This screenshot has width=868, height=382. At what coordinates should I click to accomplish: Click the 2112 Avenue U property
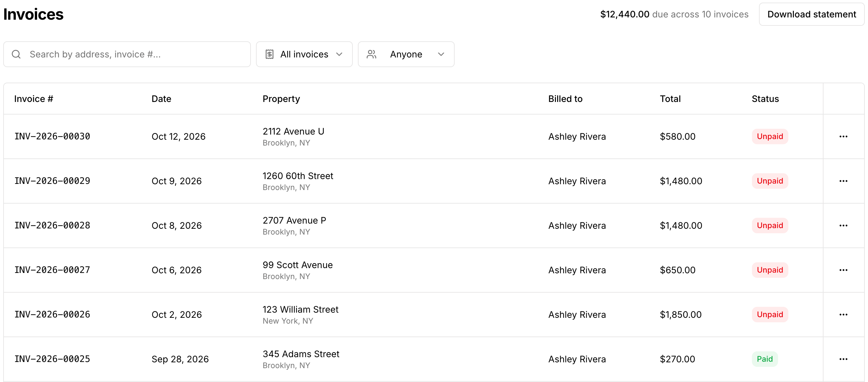click(293, 132)
